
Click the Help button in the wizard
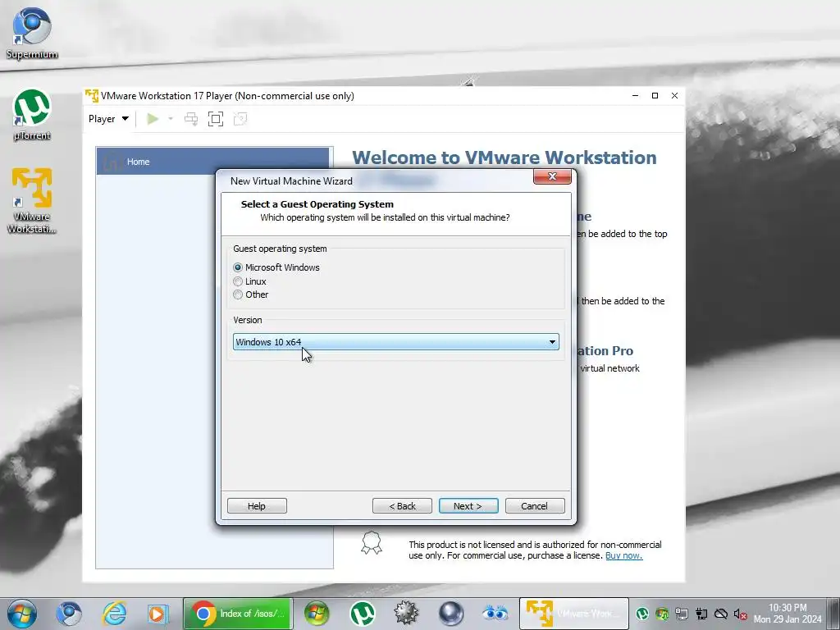click(x=257, y=505)
